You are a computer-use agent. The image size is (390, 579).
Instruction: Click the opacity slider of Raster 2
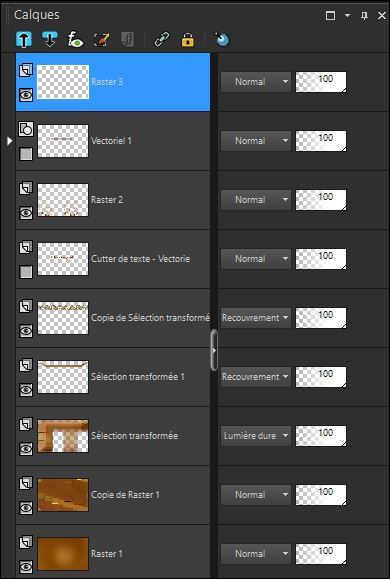point(321,200)
